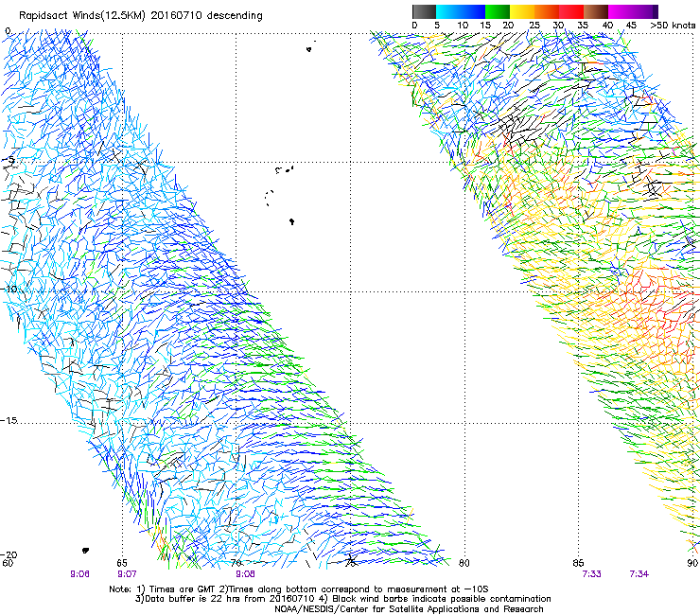Click the '85' longitude label on bottom axis

coord(578,563)
